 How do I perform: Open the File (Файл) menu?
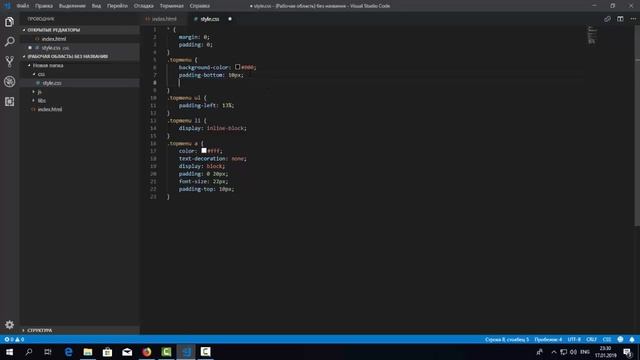click(23, 6)
